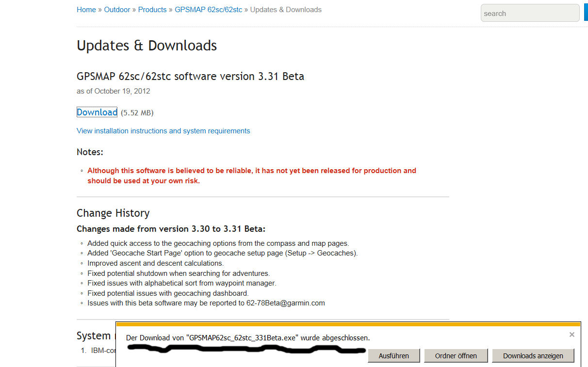Go to the Outdoor breadcrumb

(x=117, y=10)
